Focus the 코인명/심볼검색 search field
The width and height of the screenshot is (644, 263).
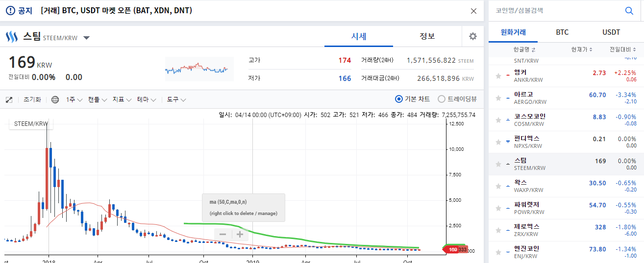556,10
